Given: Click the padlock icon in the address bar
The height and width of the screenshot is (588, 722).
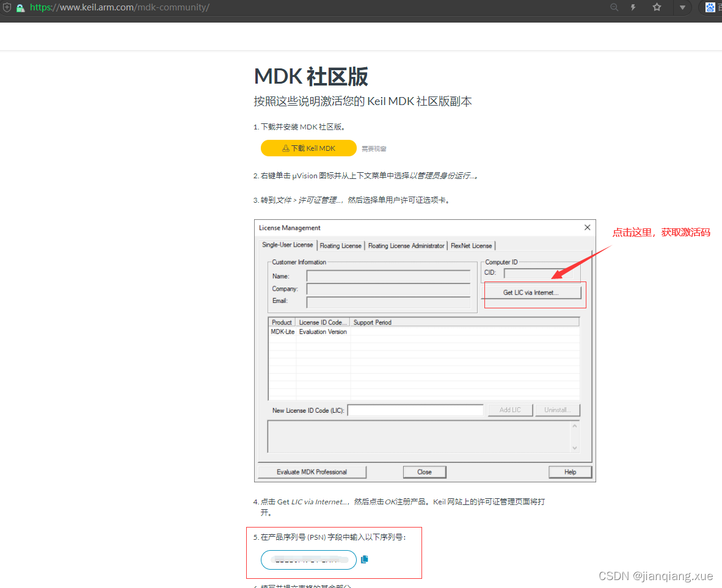Looking at the screenshot, I should (x=21, y=7).
